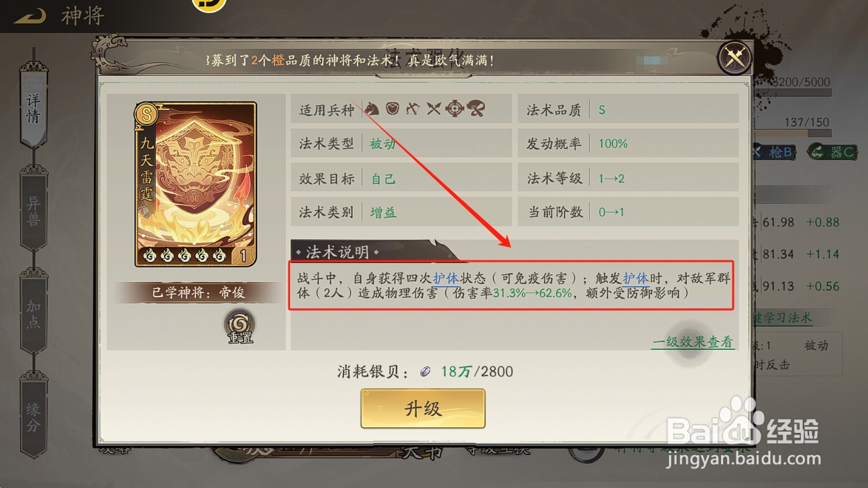The height and width of the screenshot is (488, 868).
Task: Tap the first blue 护体 keyword link
Action: [446, 277]
